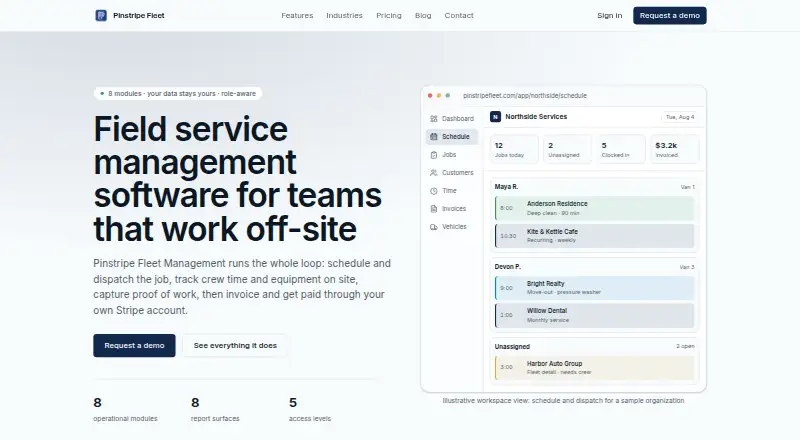
Task: Click the Van 1 label
Action: tap(687, 187)
